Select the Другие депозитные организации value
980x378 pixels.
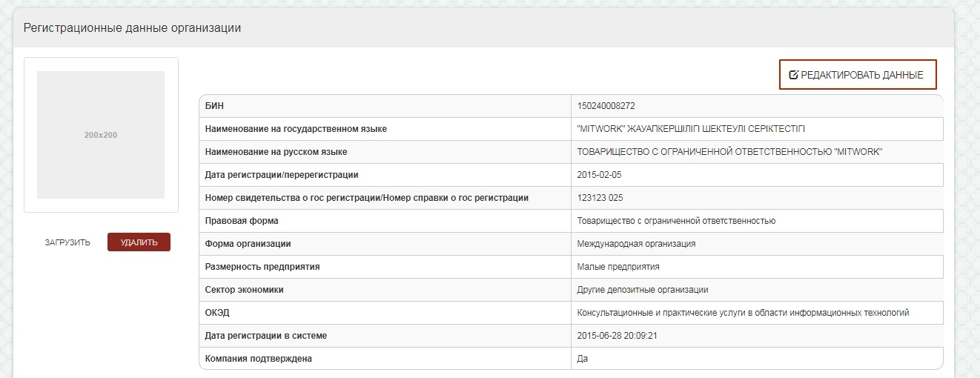click(x=642, y=290)
